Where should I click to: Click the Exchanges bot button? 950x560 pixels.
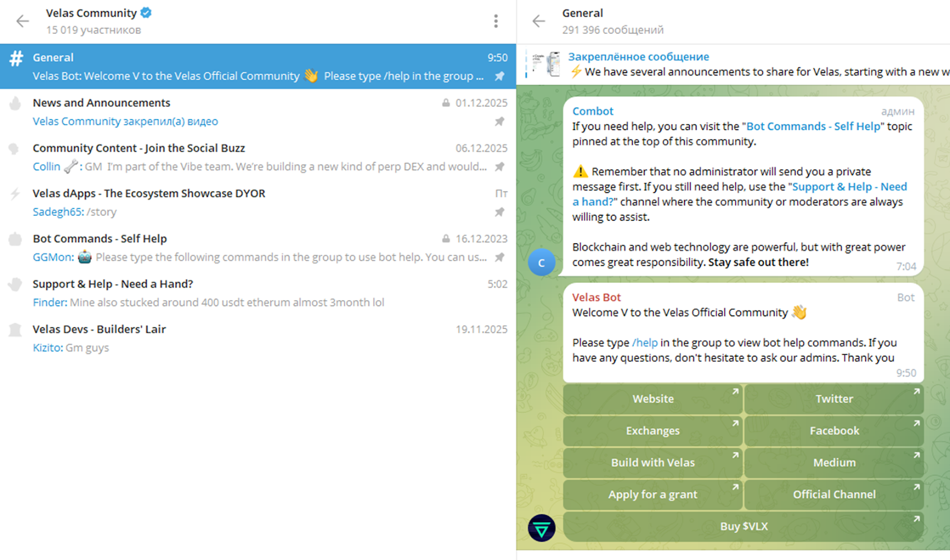(x=653, y=431)
